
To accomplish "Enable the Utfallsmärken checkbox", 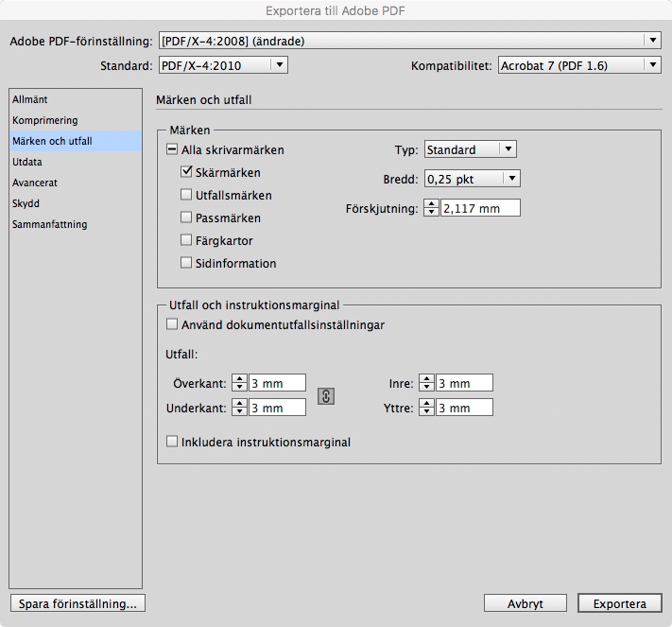I will (186, 195).
